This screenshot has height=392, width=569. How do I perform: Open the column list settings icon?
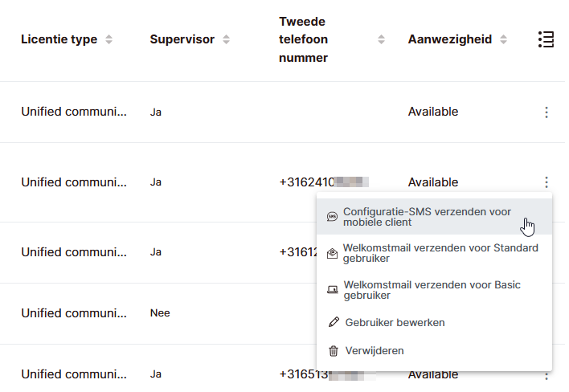point(546,39)
